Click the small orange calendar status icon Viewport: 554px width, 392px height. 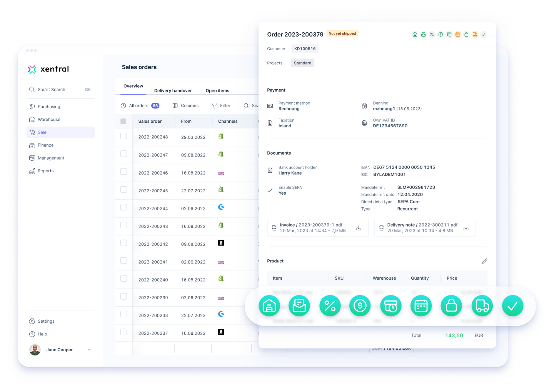[458, 34]
